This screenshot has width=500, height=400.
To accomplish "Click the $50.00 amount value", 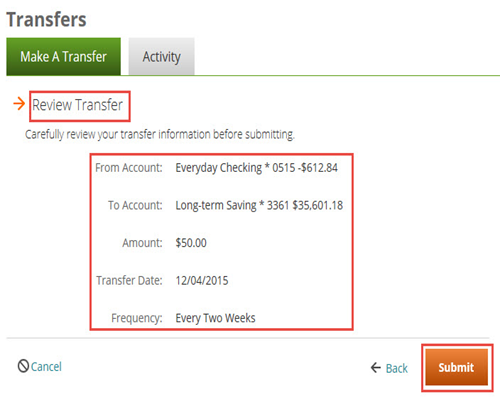I will pos(191,243).
